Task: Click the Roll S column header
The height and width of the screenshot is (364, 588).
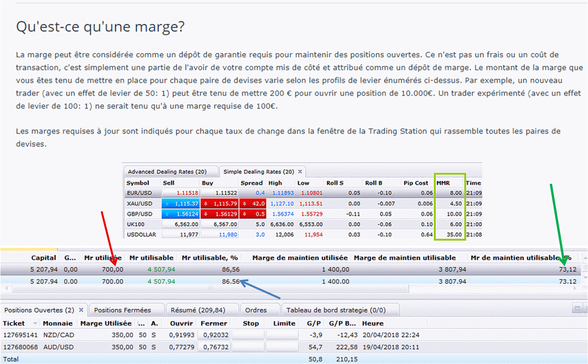Action: (x=335, y=183)
